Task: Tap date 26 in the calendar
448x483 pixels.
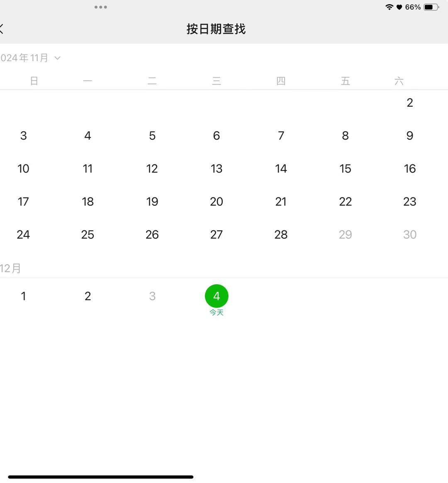Action: pos(152,234)
